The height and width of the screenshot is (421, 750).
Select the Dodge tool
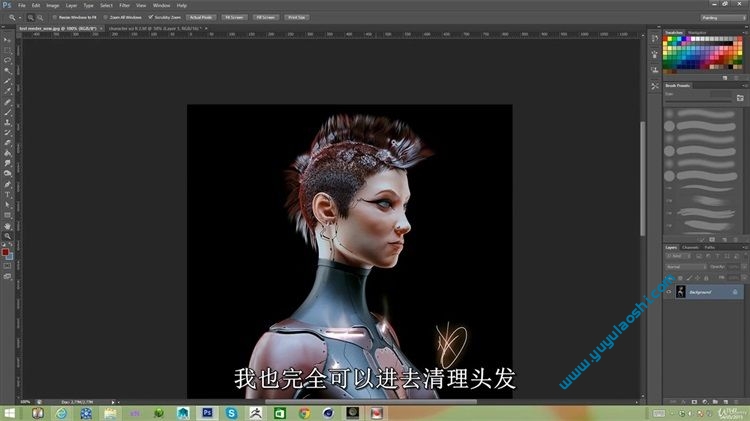[x=7, y=174]
